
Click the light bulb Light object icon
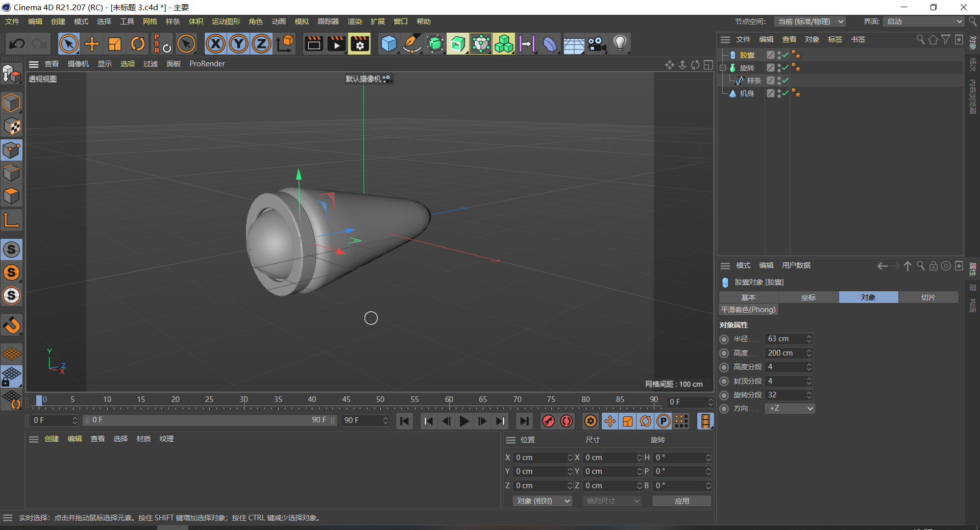620,44
